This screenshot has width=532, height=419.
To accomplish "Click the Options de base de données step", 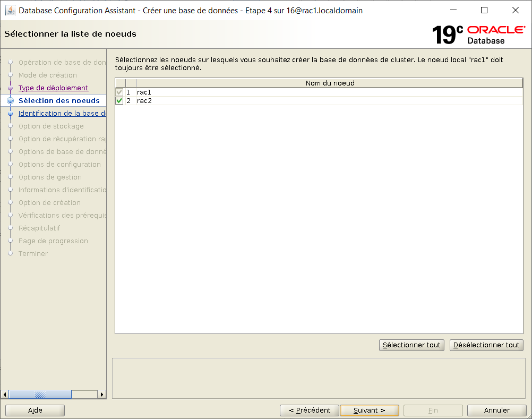I will (x=62, y=152).
